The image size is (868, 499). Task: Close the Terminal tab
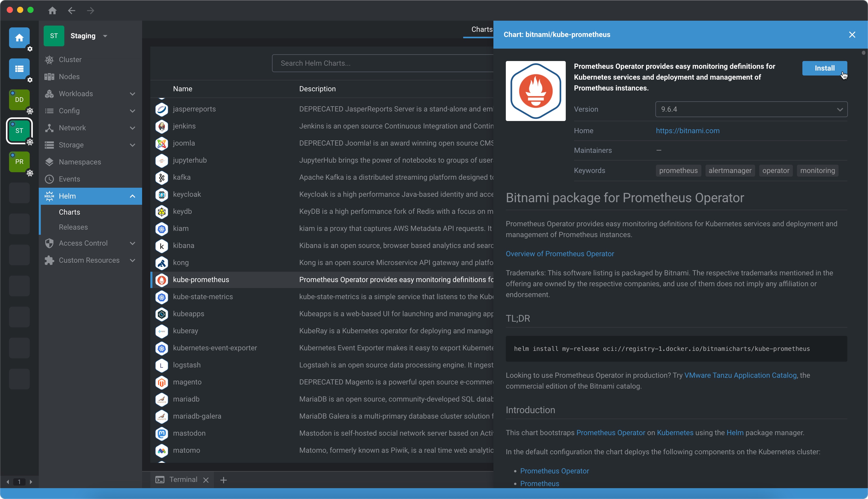[x=206, y=480]
